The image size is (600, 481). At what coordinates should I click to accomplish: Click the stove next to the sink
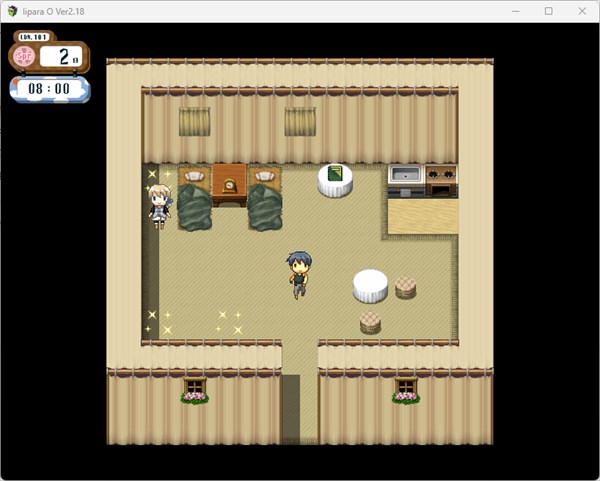click(x=440, y=180)
